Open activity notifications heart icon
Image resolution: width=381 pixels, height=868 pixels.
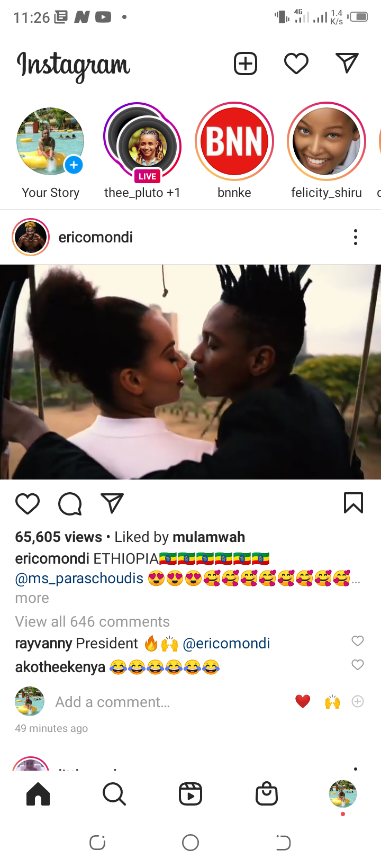pos(296,64)
